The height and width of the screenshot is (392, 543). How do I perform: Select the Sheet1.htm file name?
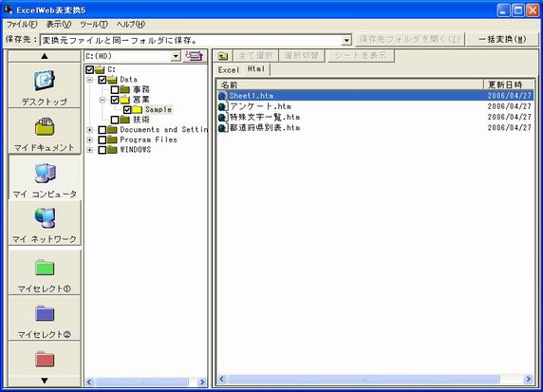[251, 96]
